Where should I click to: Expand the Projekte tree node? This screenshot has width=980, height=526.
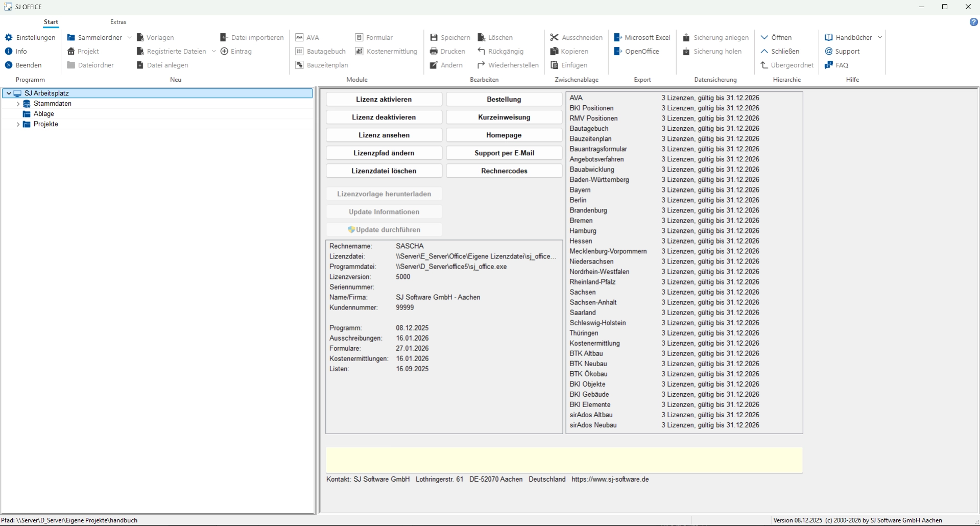coord(18,124)
